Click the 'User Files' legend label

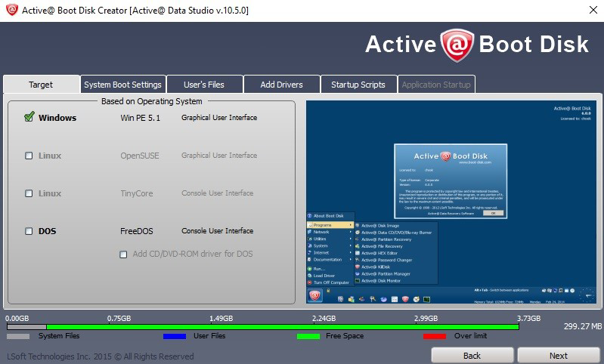[x=209, y=336]
